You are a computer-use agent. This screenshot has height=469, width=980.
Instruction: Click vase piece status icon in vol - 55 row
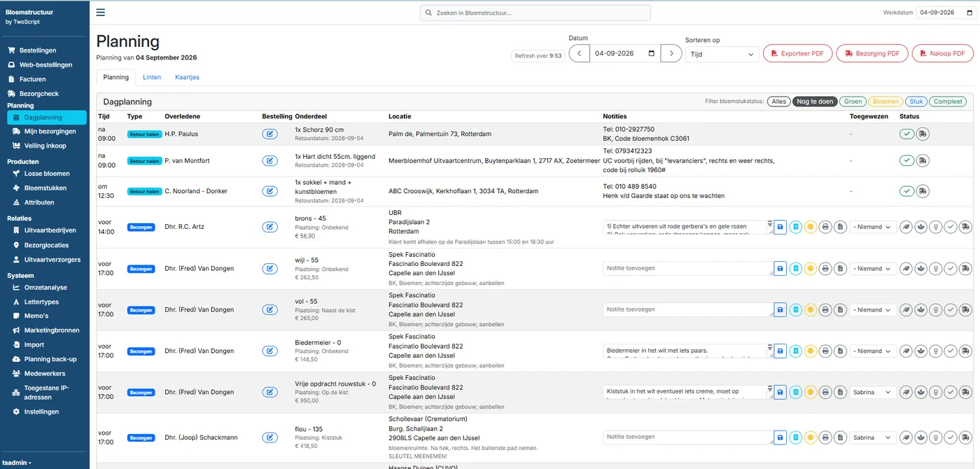coord(936,309)
